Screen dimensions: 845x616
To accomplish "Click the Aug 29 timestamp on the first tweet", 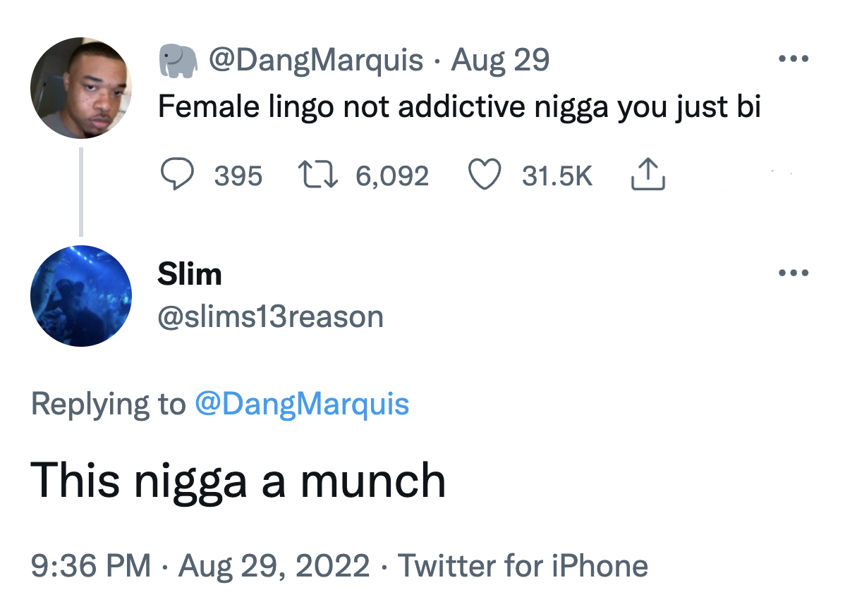I will click(500, 61).
